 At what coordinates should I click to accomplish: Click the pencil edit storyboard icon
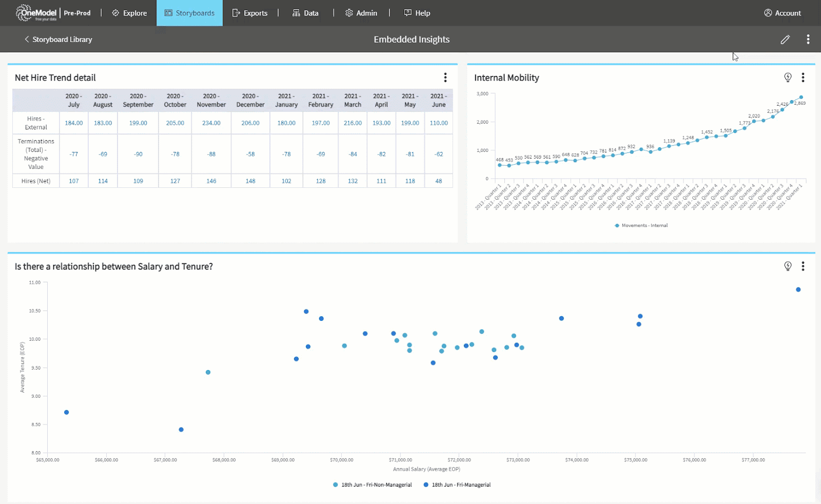pos(785,40)
